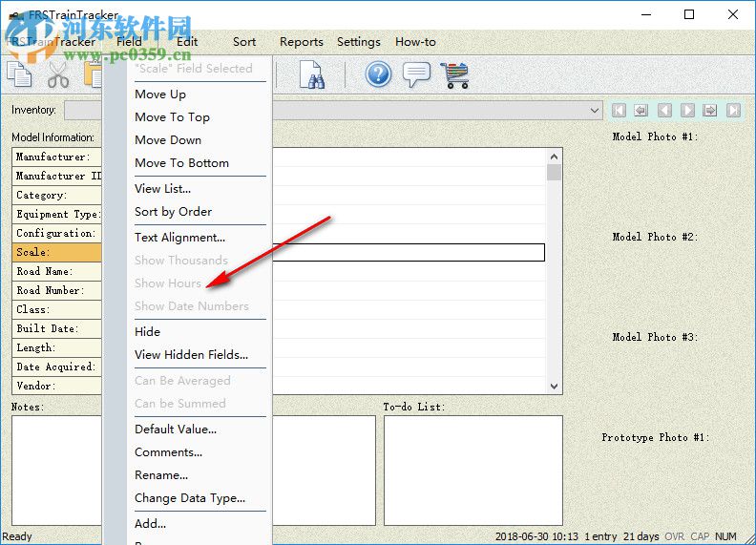Go to the previous inventory record
The height and width of the screenshot is (545, 756).
pos(664,111)
